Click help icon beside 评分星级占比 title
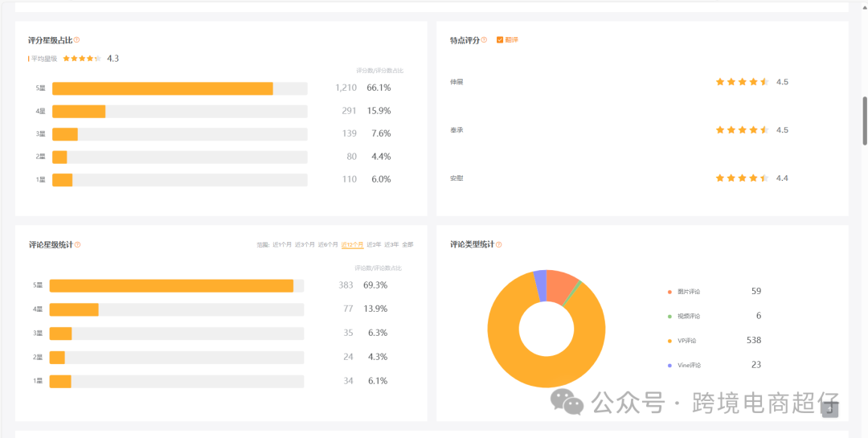The image size is (868, 438). point(76,40)
